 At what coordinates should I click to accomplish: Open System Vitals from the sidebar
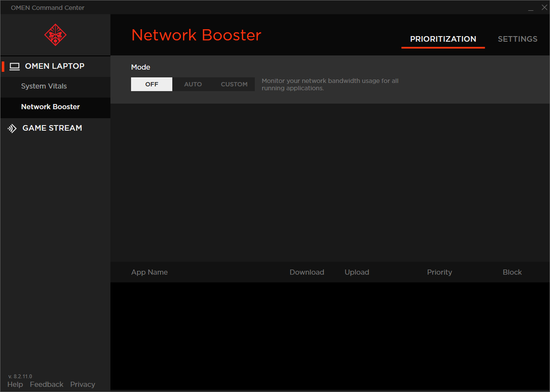coord(44,86)
